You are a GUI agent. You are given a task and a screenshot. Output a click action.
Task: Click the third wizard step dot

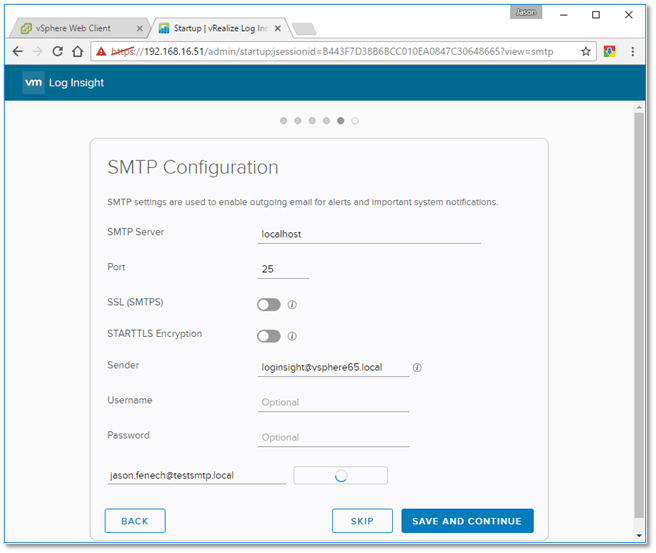(x=312, y=120)
